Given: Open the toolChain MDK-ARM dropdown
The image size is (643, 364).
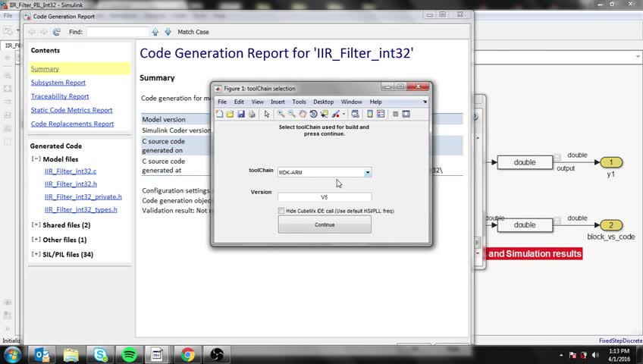Looking at the screenshot, I should click(x=325, y=173).
